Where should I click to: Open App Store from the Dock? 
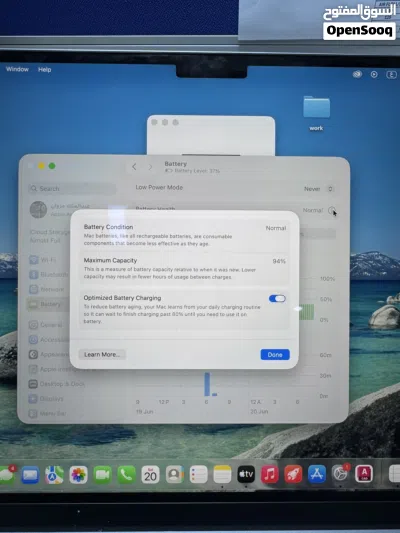pos(317,474)
